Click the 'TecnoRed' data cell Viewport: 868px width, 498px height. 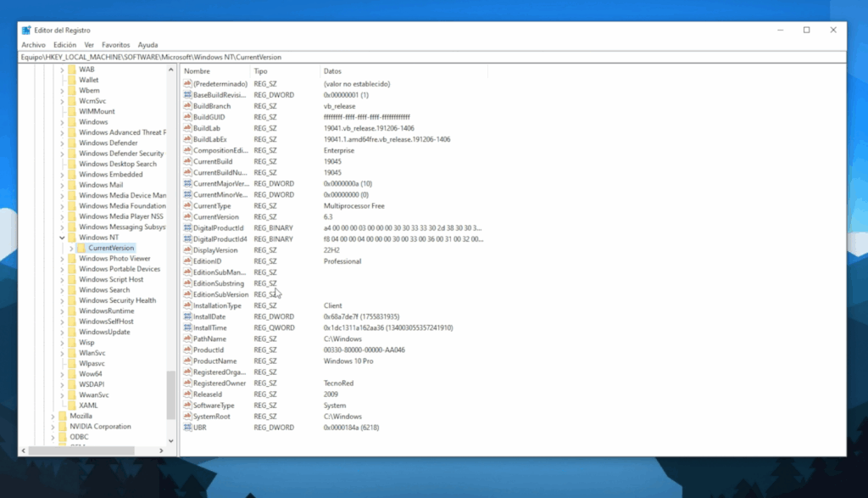(x=338, y=383)
